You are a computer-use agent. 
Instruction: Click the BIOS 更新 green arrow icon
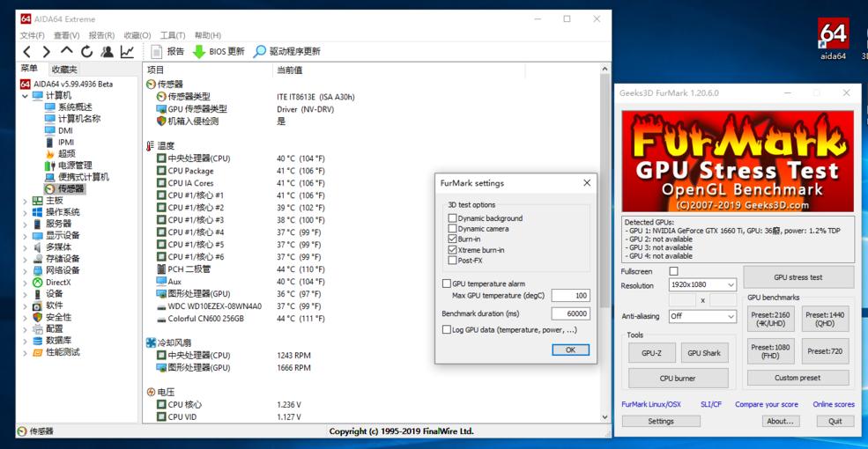[199, 52]
